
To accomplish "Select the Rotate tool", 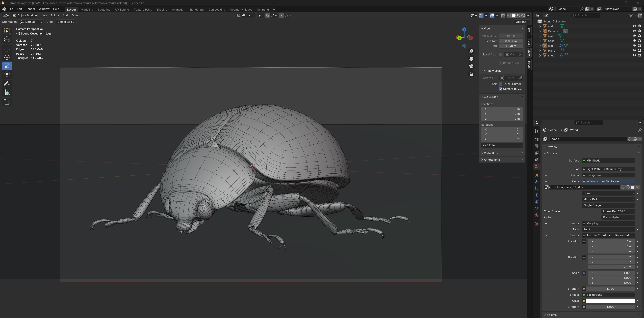I will 7,58.
